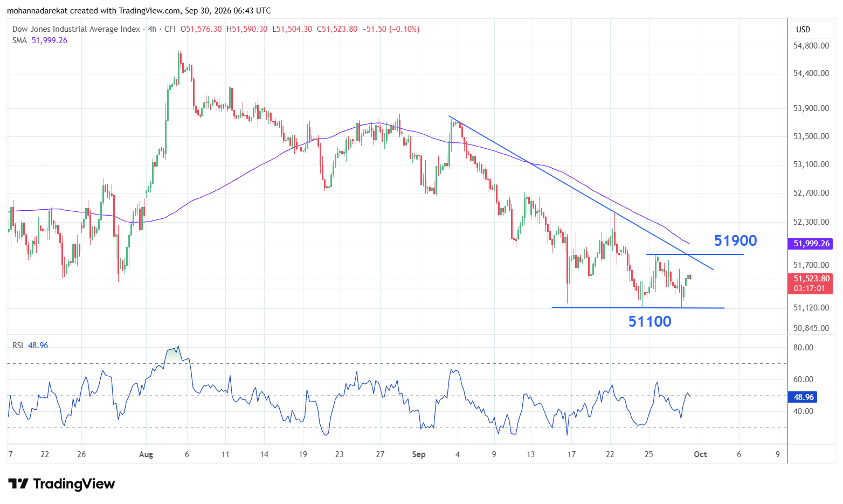Click the 54,800.00 price axis label
The image size is (843, 504).
(x=811, y=46)
